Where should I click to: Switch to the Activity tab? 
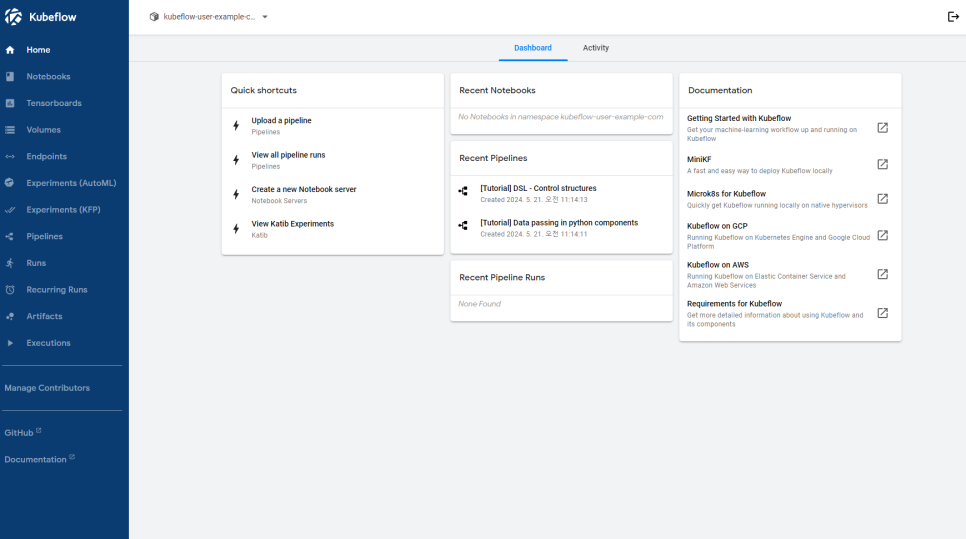596,48
